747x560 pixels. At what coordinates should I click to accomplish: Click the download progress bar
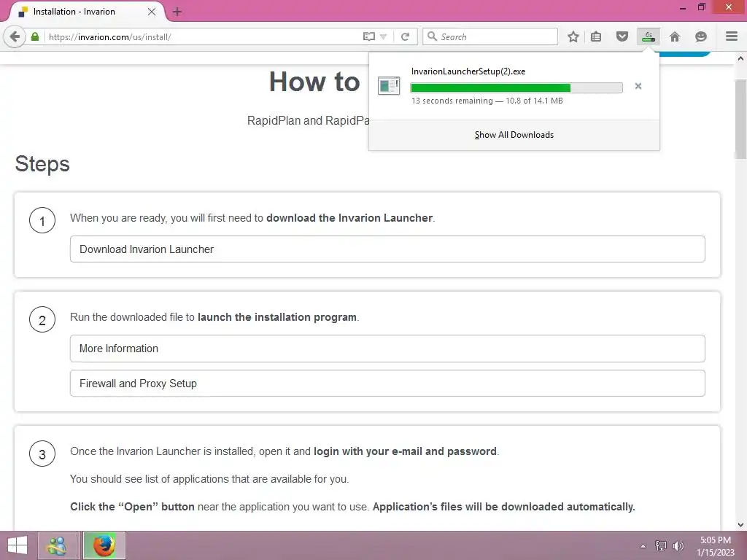click(516, 87)
